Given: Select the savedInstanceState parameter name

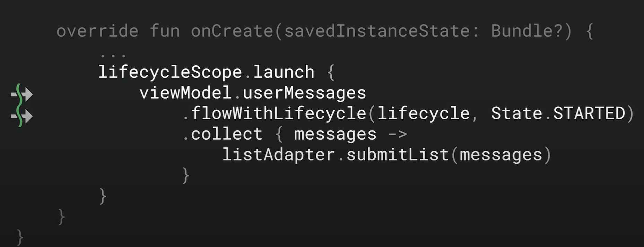Looking at the screenshot, I should 376,31.
